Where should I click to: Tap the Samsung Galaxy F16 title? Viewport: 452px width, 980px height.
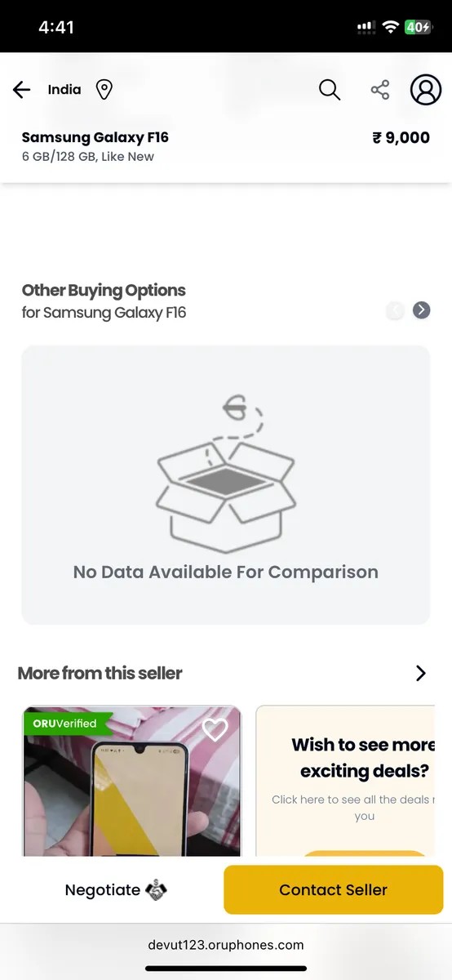coord(95,137)
